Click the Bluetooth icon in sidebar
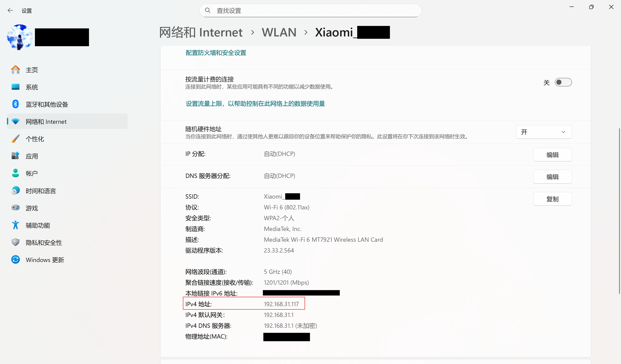621x364 pixels. click(x=15, y=104)
